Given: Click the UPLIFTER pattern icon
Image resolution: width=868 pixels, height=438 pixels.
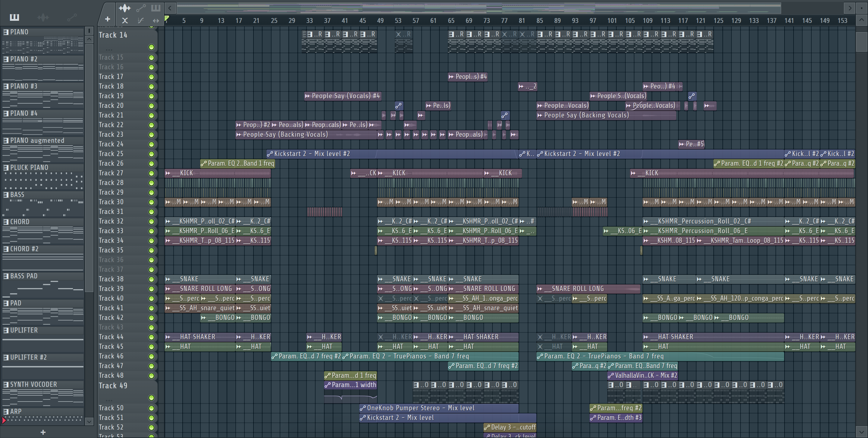Looking at the screenshot, I should 6,330.
